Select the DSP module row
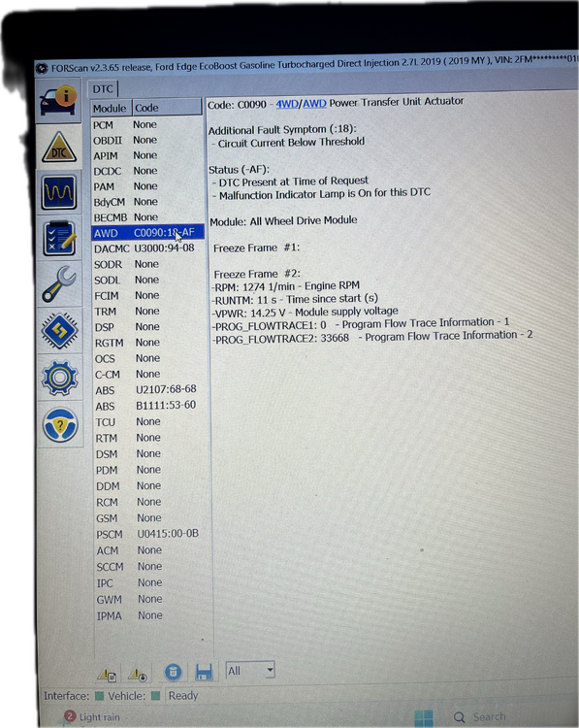579x728 pixels. (x=148, y=327)
